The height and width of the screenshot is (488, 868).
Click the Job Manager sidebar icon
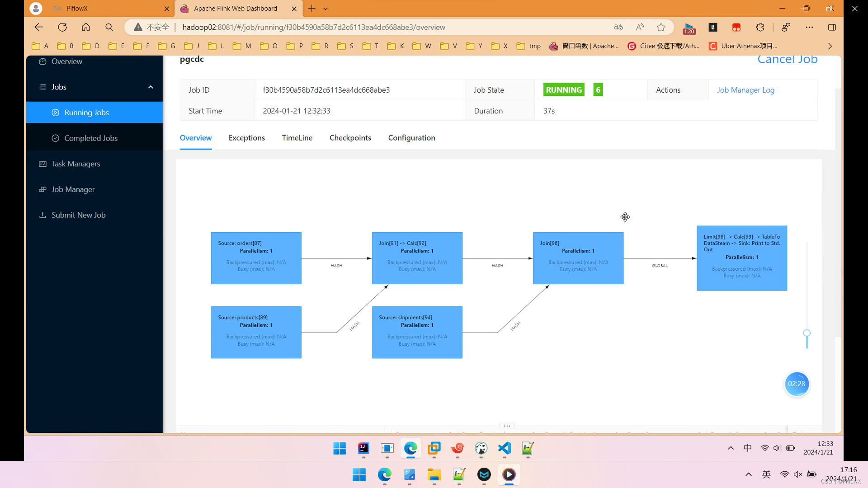point(42,189)
